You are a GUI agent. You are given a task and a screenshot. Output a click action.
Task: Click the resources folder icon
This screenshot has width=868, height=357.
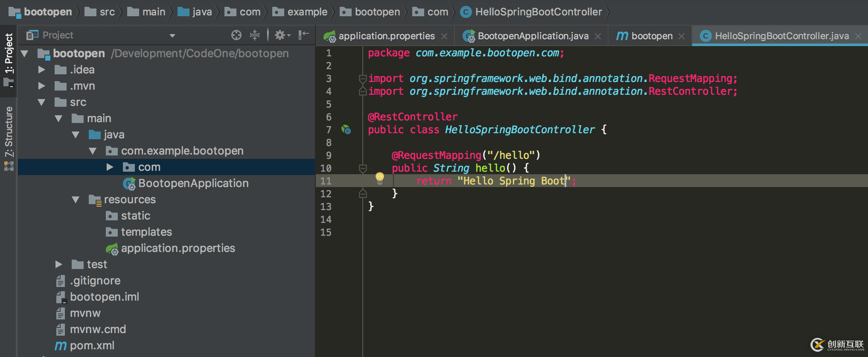click(x=95, y=200)
